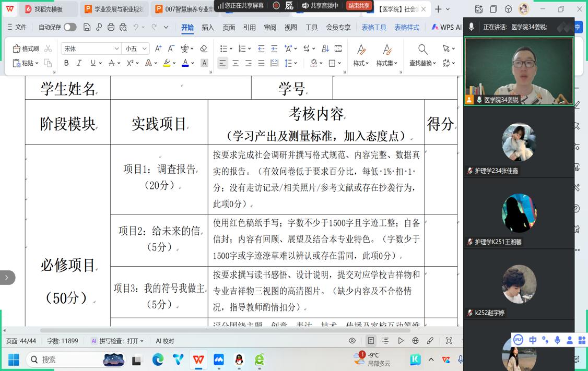Toggle the AutoSave (自动保存) switch
Image resolution: width=588 pixels, height=371 pixels.
[x=69, y=27]
